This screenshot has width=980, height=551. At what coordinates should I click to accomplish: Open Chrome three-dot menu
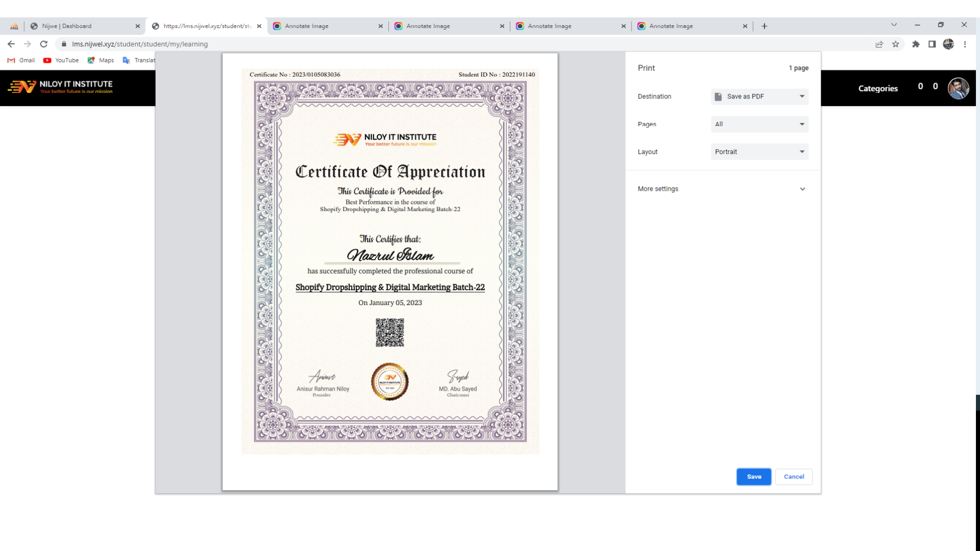coord(965,44)
